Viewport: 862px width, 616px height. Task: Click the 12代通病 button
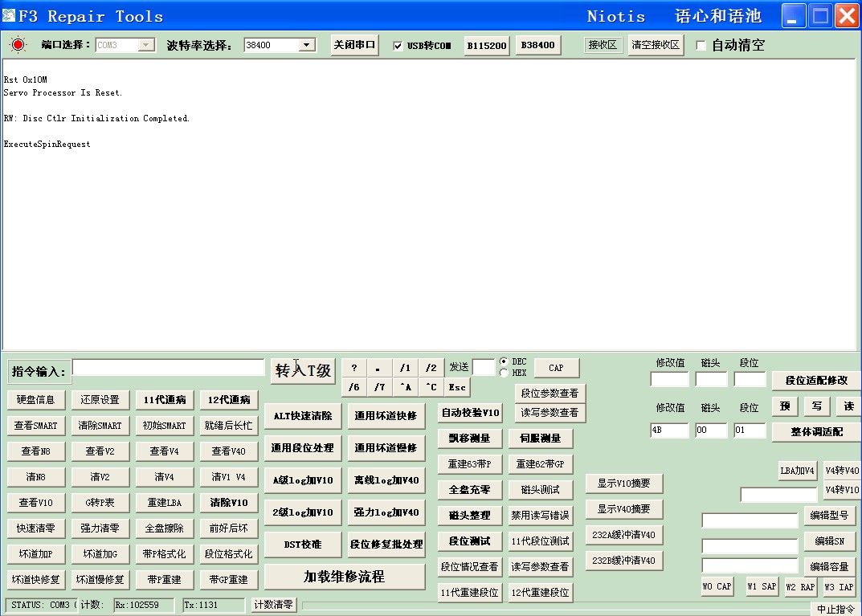[229, 399]
